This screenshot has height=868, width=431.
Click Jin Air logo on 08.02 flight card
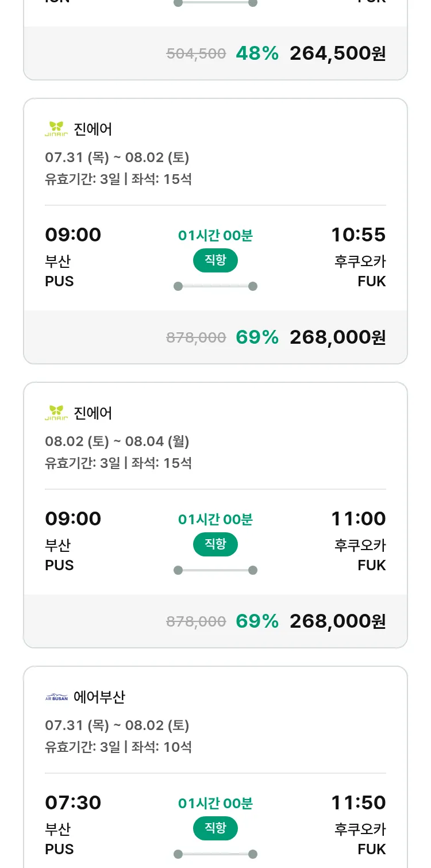56,413
